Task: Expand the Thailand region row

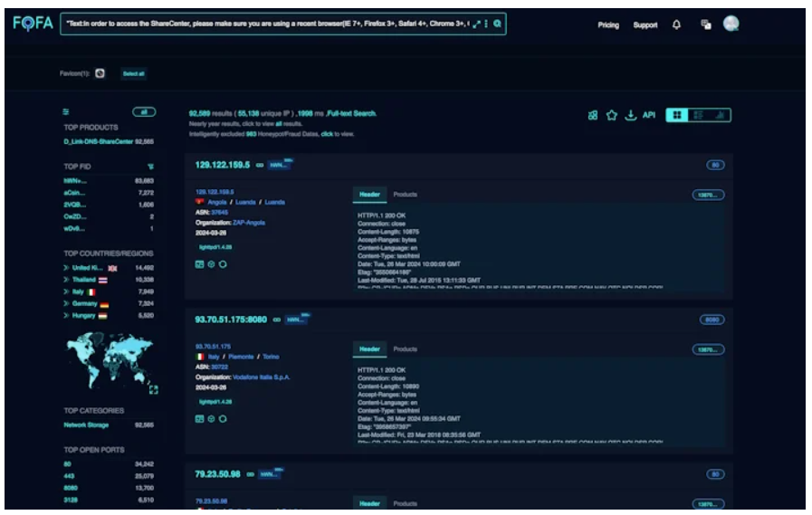Action: [x=66, y=280]
